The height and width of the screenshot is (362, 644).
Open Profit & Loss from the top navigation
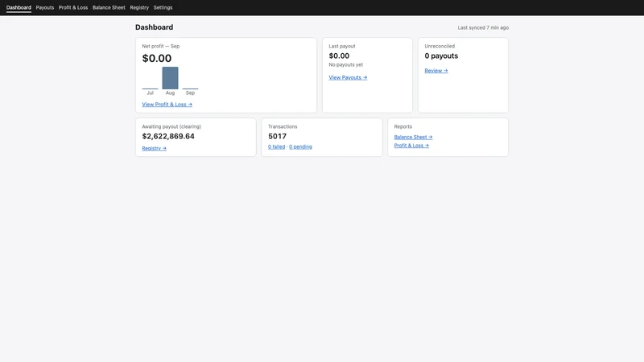pyautogui.click(x=73, y=7)
